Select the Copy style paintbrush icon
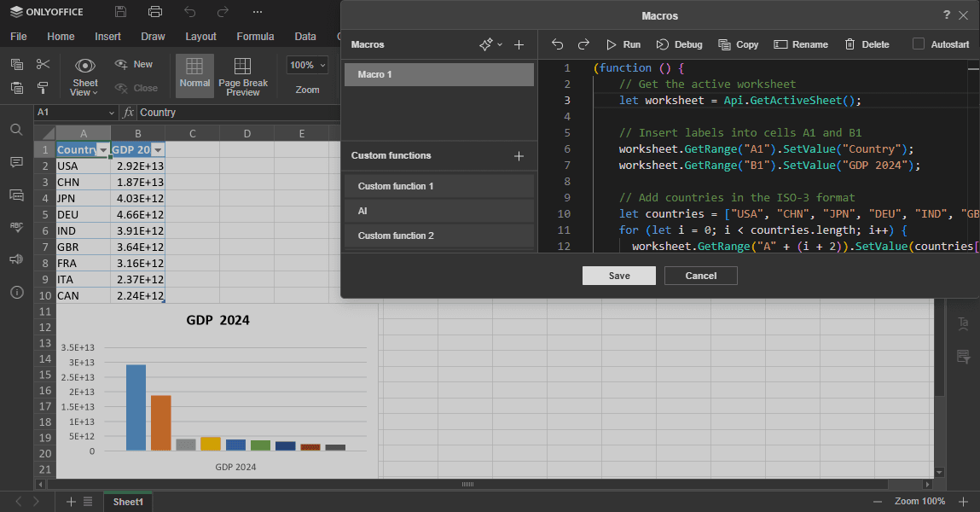The width and height of the screenshot is (980, 512). pos(43,88)
